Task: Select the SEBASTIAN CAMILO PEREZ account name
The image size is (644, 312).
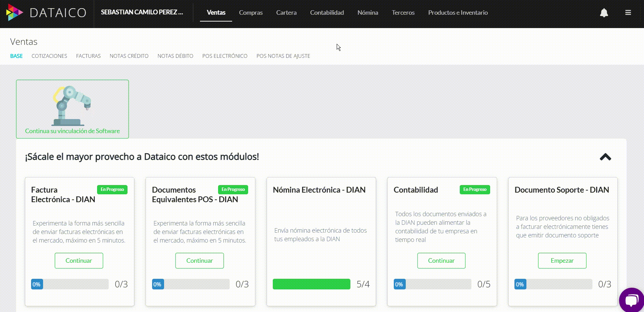Action: [x=142, y=12]
